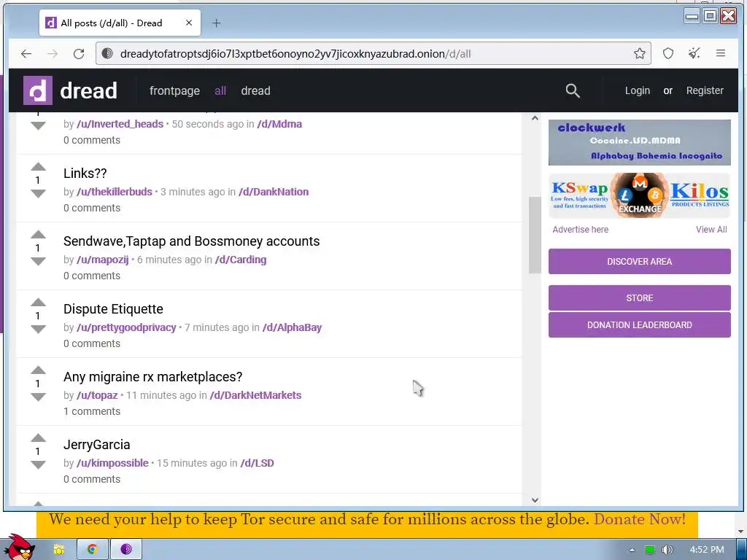The width and height of the screenshot is (747, 560).
Task: Upvote the Sendwave, Taptap and Bossmoney post
Action: coord(38,234)
